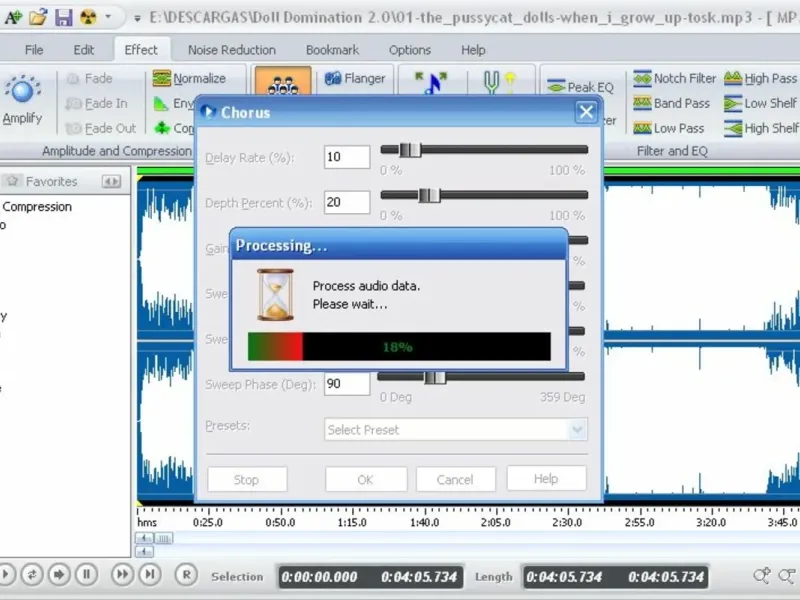Open the Noise Reduction tab
The image size is (800, 600).
(232, 50)
